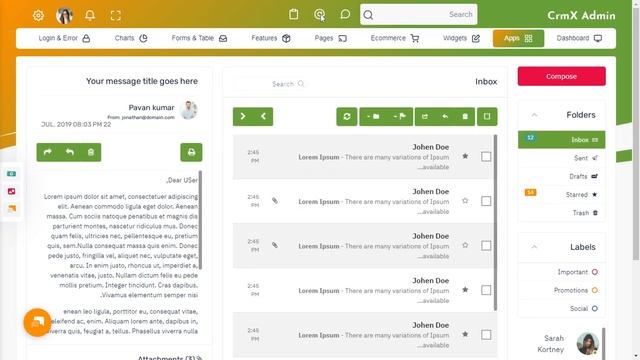The width and height of the screenshot is (640, 360).
Task: Delete the open message
Action: pyautogui.click(x=91, y=152)
